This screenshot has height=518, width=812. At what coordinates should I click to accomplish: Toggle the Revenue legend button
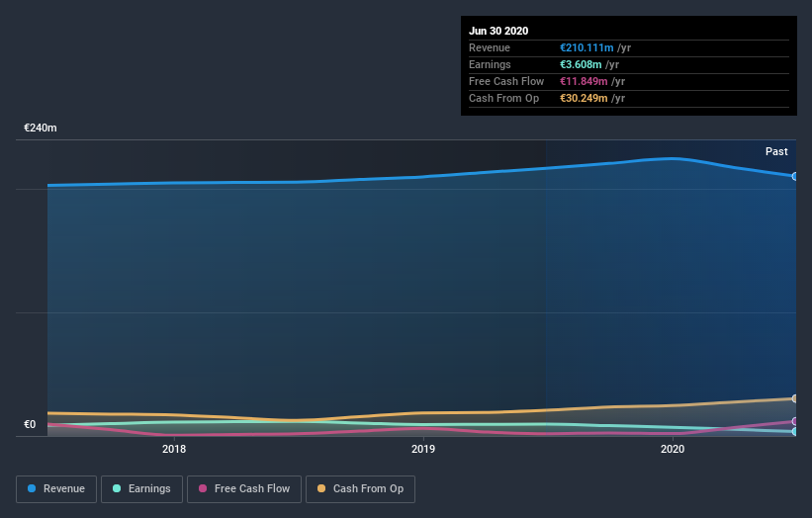(56, 489)
